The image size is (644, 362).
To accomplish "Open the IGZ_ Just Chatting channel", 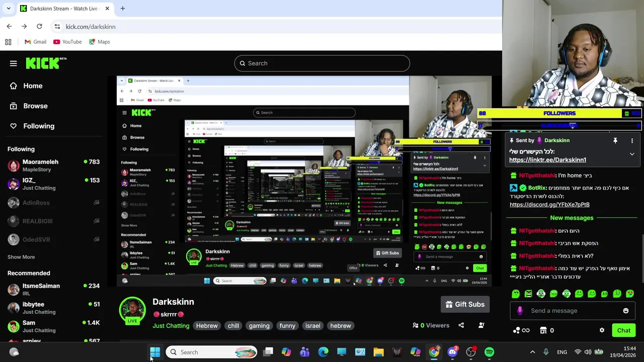I will [x=53, y=184].
